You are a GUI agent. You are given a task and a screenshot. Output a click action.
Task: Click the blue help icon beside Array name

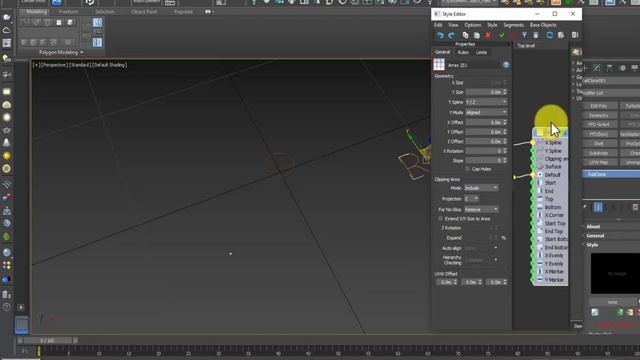click(x=506, y=65)
